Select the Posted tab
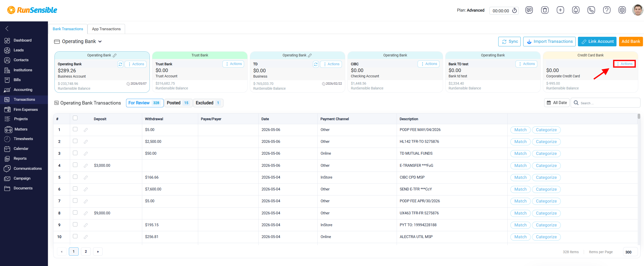The width and height of the screenshot is (644, 266). 178,103
